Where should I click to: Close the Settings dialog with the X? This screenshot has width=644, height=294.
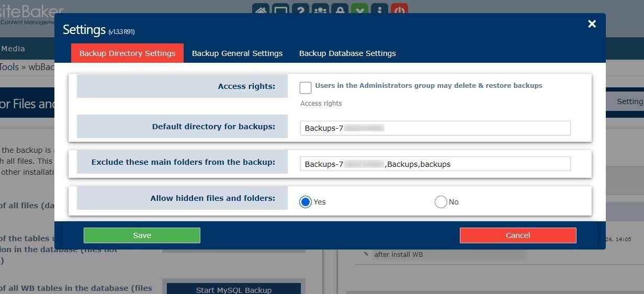(x=592, y=24)
